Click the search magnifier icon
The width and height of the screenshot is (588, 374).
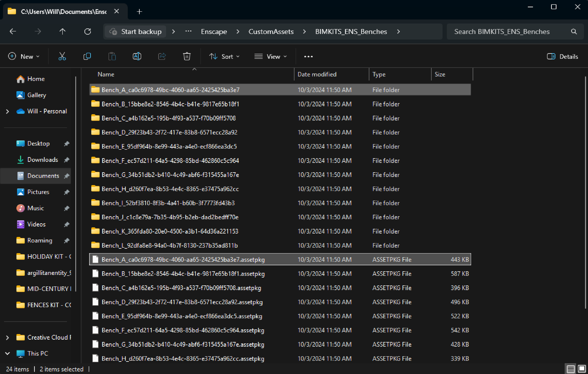point(574,32)
